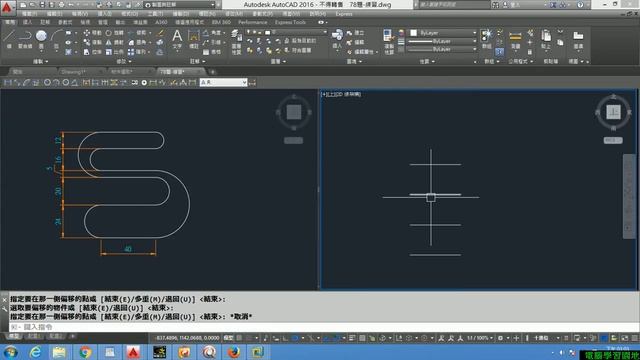Click the Radius dimension toolbar icon
Viewport: 640px width, 360px height.
pos(47,82)
